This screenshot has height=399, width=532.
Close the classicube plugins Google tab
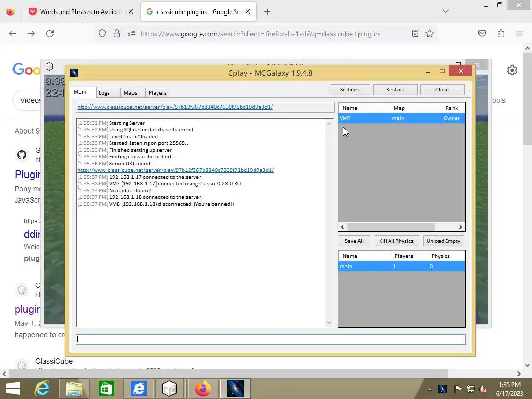(x=248, y=11)
